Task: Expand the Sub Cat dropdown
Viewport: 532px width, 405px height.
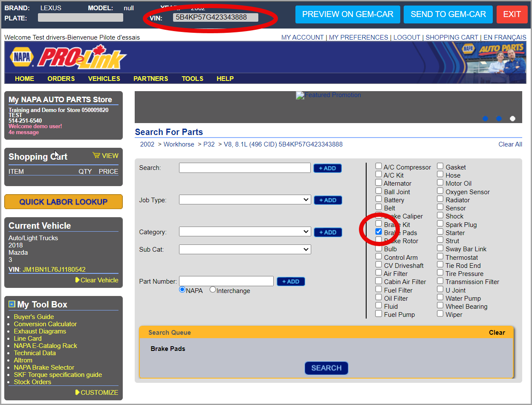Action: coord(245,249)
